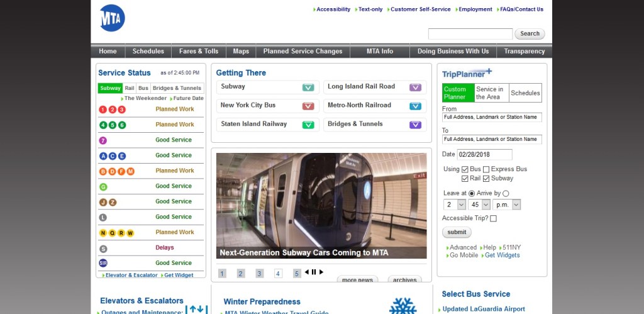Select the A train bullet icon
The height and width of the screenshot is (314, 644).
click(x=103, y=156)
